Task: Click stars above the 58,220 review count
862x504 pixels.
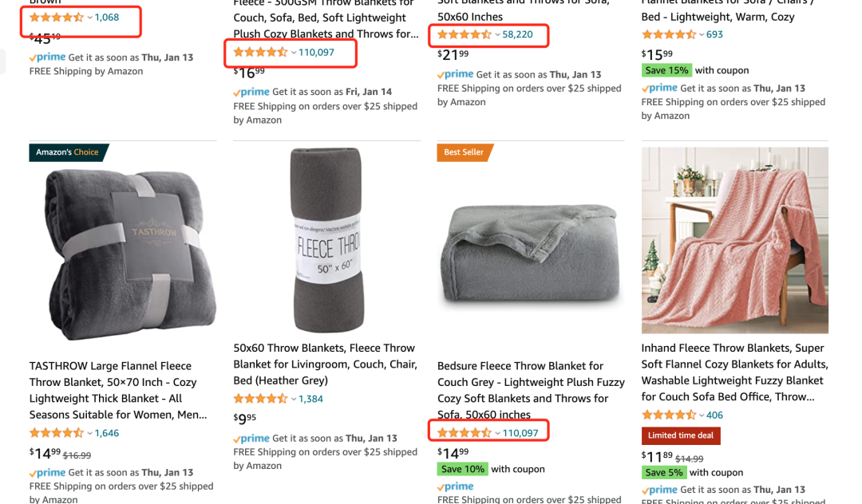Action: 465,34
